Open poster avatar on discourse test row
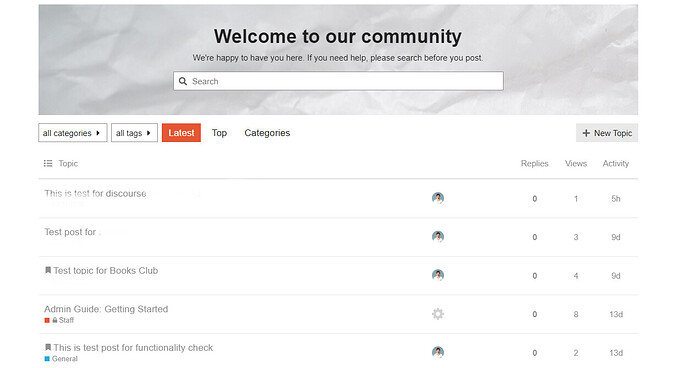This screenshot has width=690, height=368. pos(438,198)
